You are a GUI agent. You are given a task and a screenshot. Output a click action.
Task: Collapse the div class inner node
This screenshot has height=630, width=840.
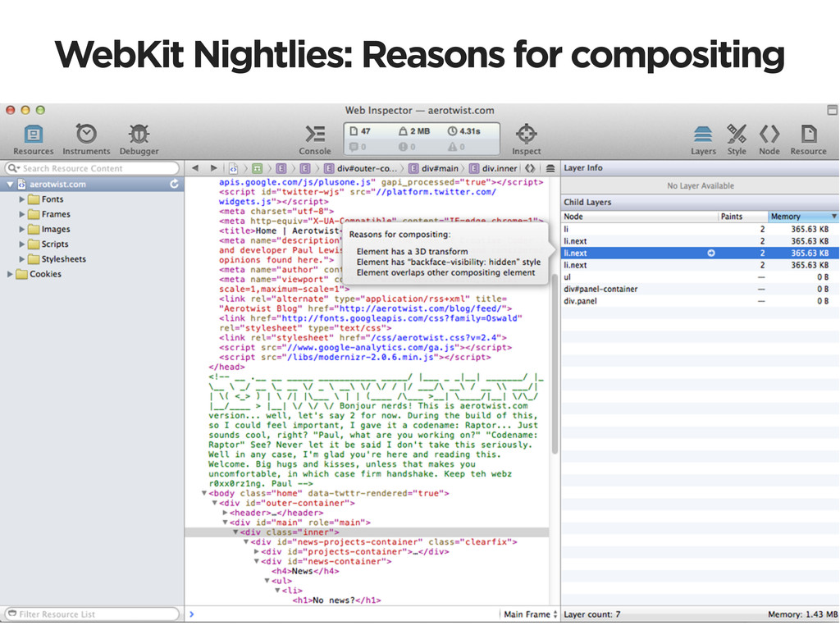pyautogui.click(x=235, y=532)
